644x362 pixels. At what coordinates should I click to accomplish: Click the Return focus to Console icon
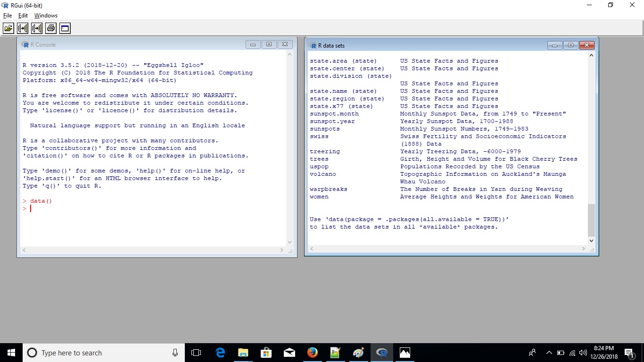[x=65, y=28]
